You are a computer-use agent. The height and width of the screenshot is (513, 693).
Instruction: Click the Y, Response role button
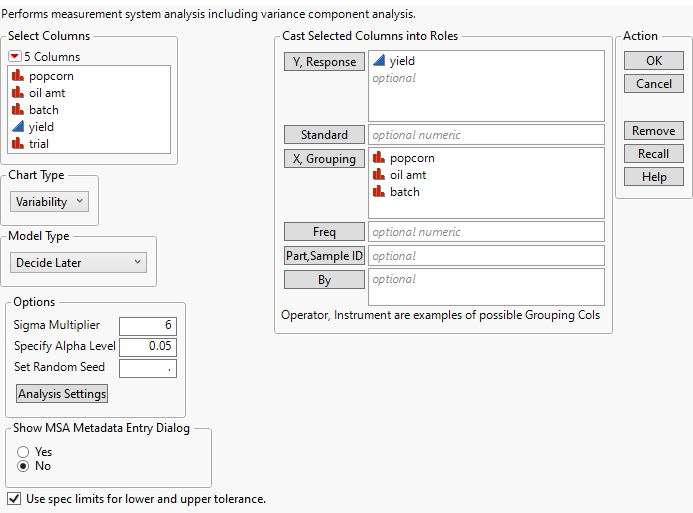324,61
